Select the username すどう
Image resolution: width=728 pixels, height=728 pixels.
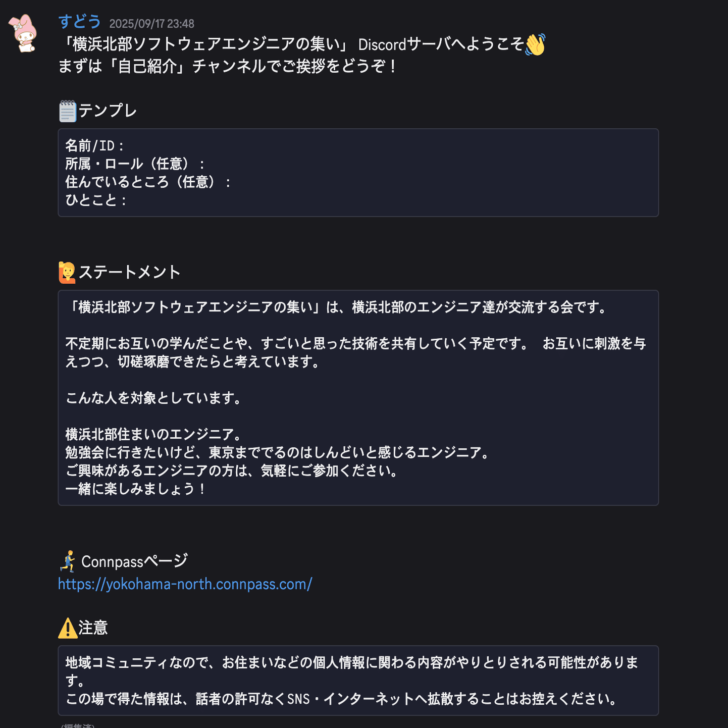pyautogui.click(x=80, y=22)
